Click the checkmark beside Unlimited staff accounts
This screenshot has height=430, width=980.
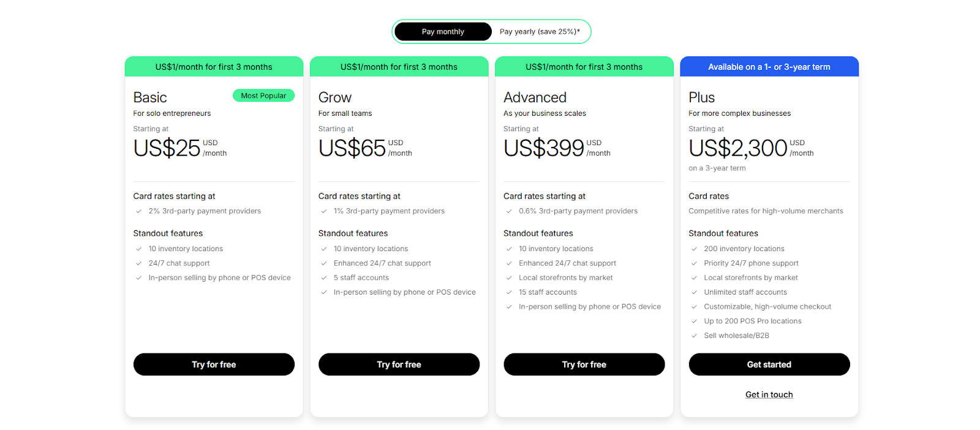pyautogui.click(x=694, y=292)
